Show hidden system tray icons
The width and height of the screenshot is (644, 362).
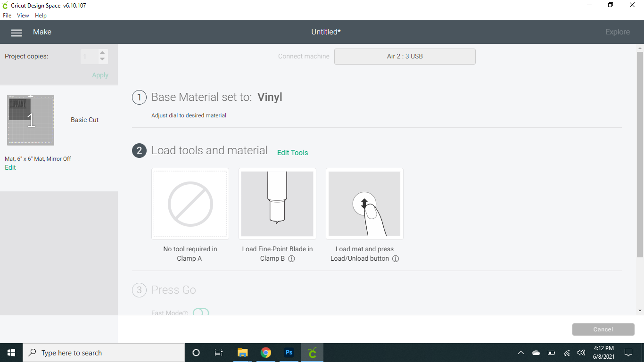coord(521,353)
